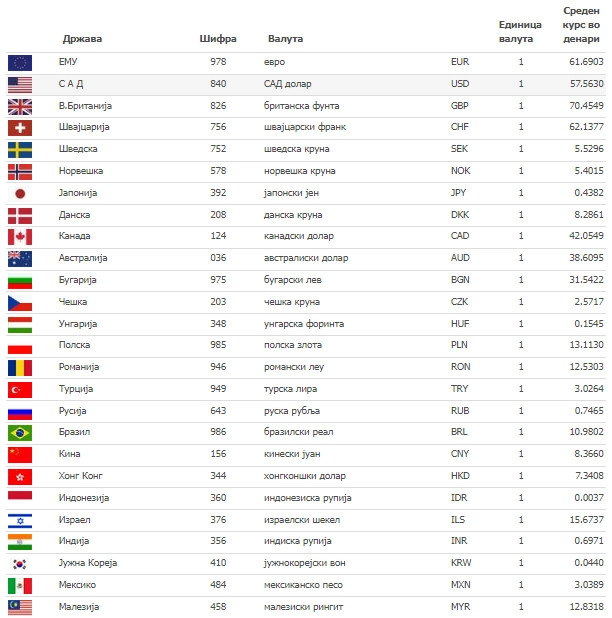Select the швајцарски франк currency name
Screen dimensions: 612x618
(x=305, y=127)
